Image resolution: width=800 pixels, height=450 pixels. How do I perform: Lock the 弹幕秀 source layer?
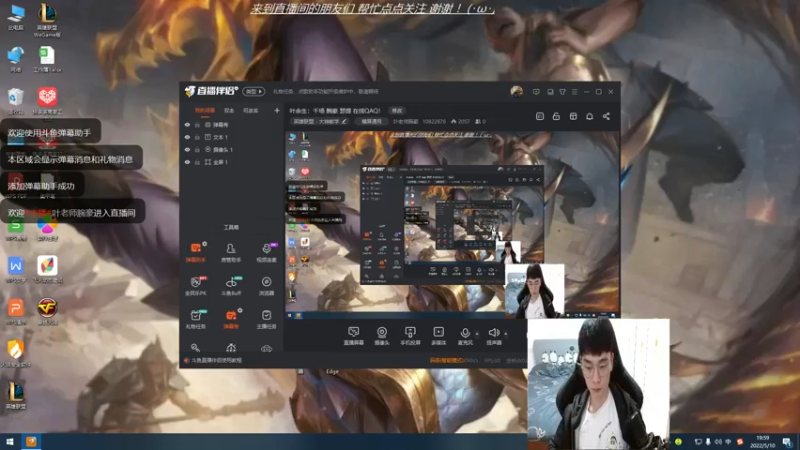tap(197, 124)
